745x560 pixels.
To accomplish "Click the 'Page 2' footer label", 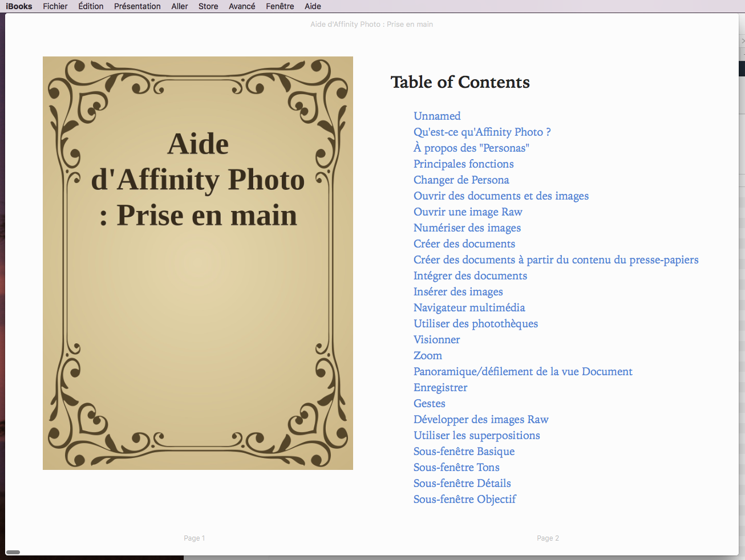I will tap(548, 538).
